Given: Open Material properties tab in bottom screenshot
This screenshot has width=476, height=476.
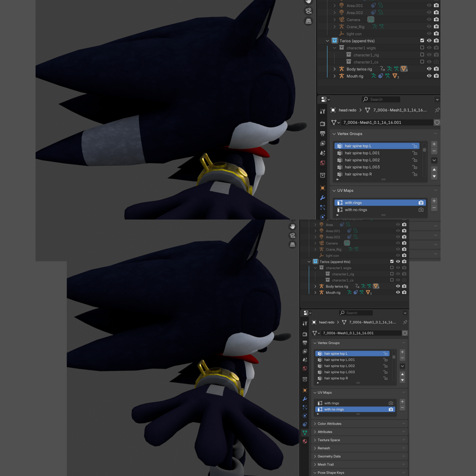Looking at the screenshot, I should [x=305, y=441].
